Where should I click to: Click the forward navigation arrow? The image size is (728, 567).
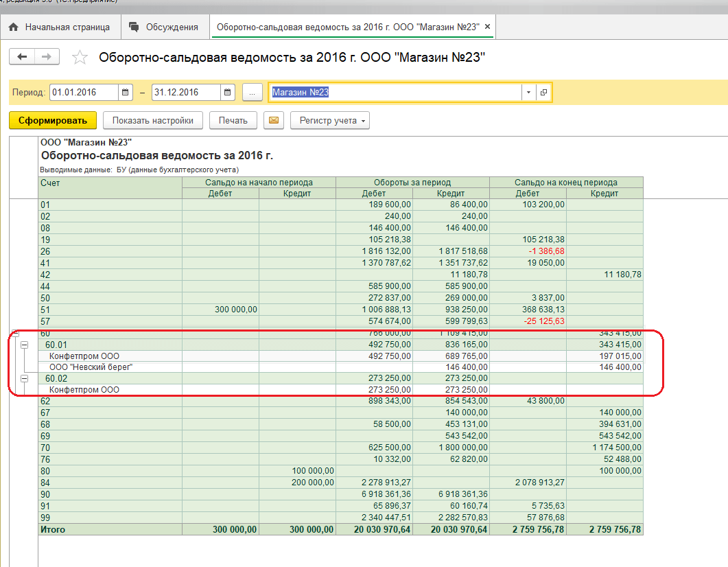click(x=47, y=57)
